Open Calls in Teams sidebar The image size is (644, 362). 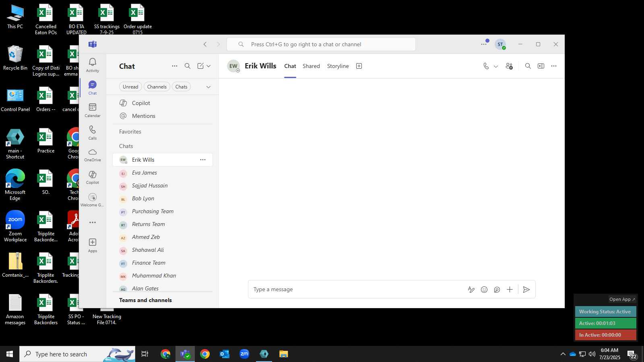coord(93,132)
